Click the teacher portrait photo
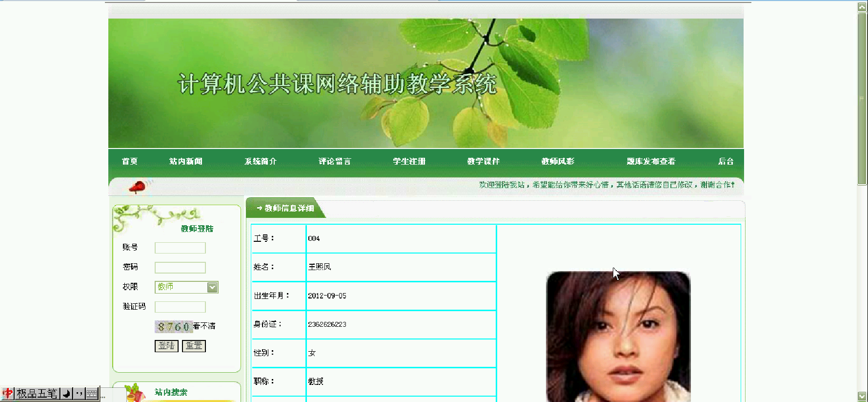 click(618, 337)
